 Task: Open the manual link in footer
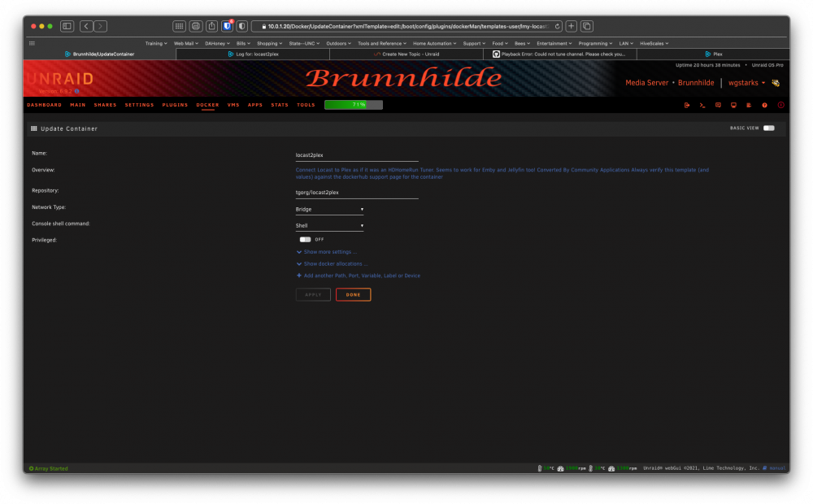(x=777, y=469)
